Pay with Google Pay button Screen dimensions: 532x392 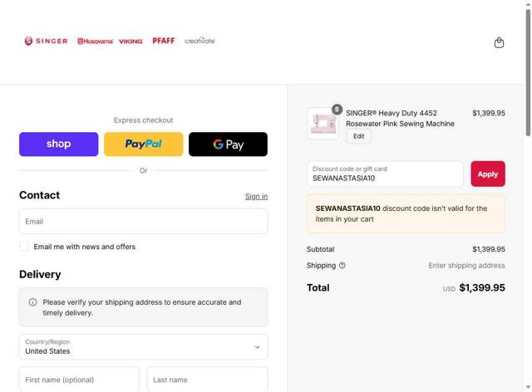click(x=228, y=145)
